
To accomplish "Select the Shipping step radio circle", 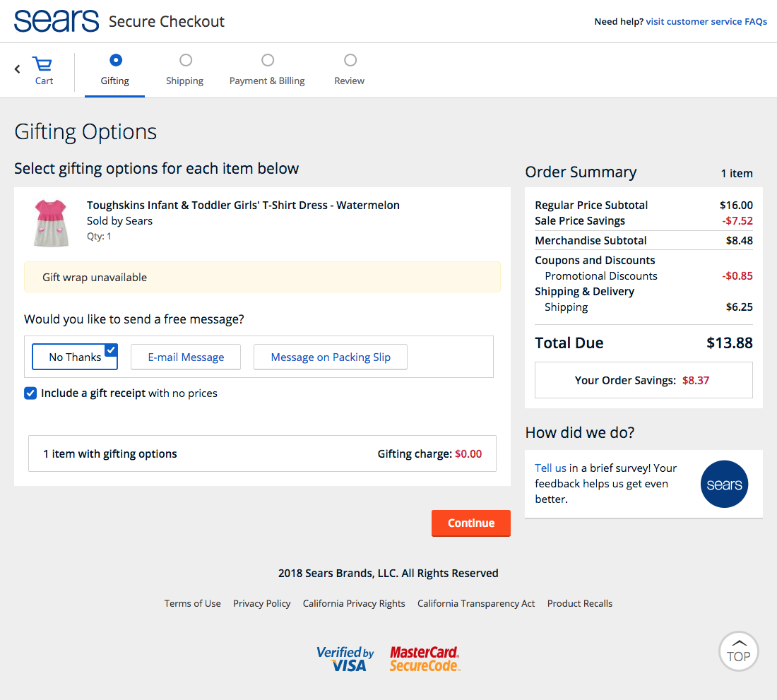I will [x=185, y=60].
